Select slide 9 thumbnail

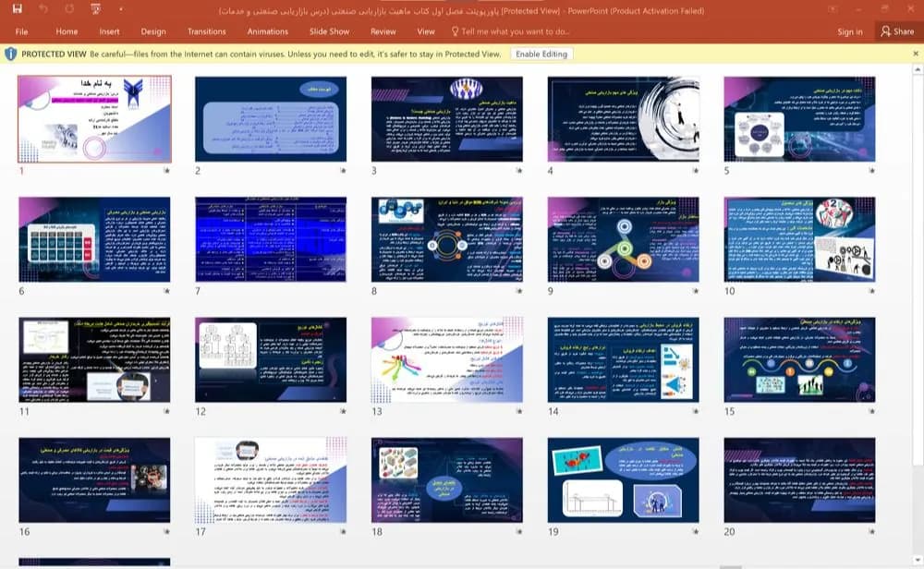(623, 239)
